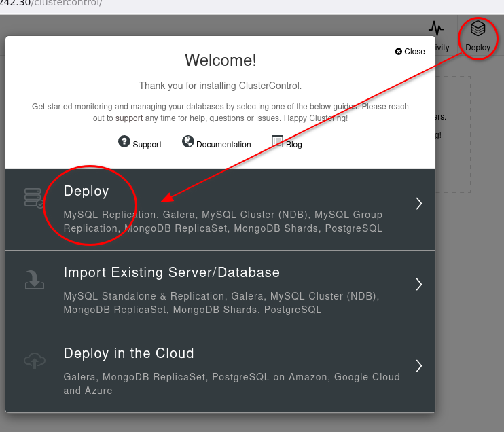Click the import tray icon with down arrow
The width and height of the screenshot is (504, 432).
[x=34, y=279]
